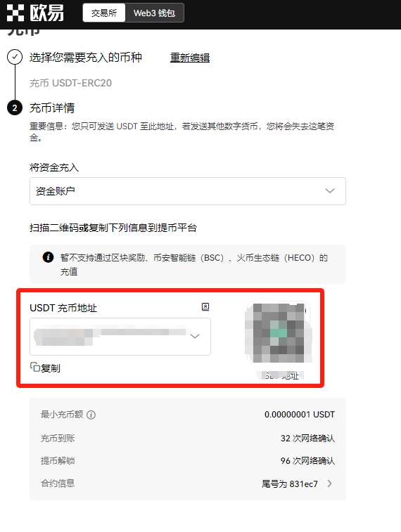Open the 资金账户 account dropdown
The height and width of the screenshot is (532, 401).
point(188,191)
